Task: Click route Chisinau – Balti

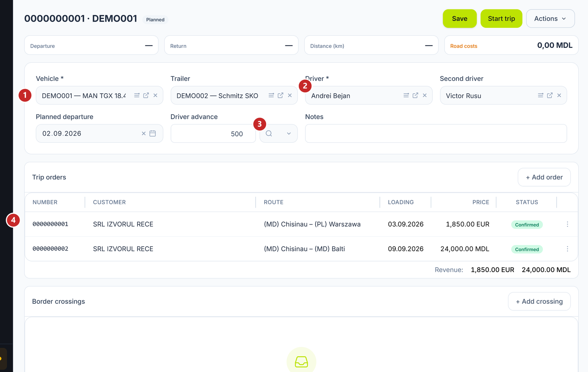Action: pos(304,249)
